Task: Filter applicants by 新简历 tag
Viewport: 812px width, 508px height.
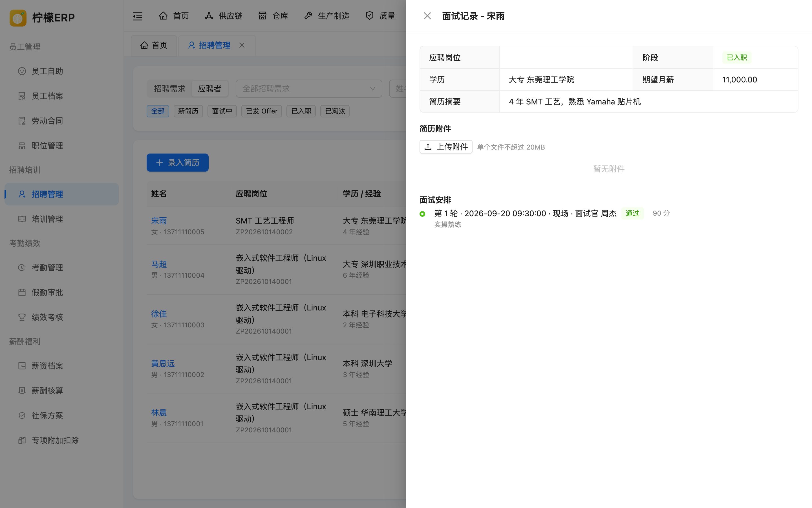Action: pos(188,111)
